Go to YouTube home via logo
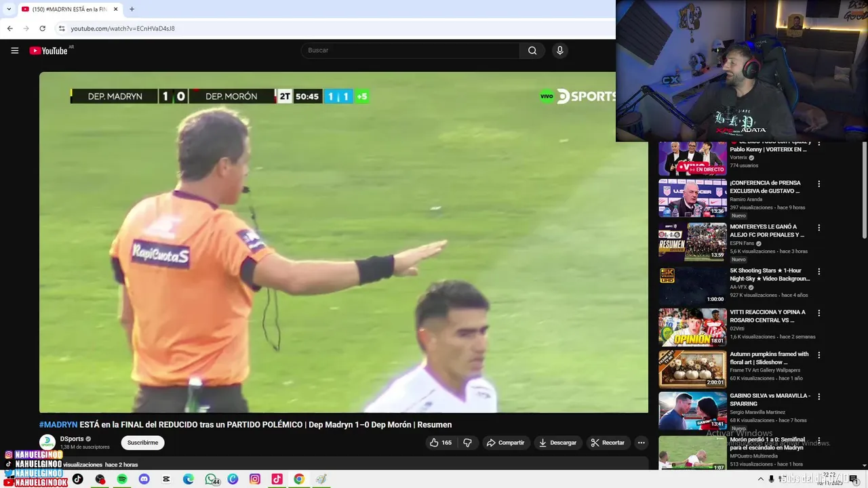This screenshot has height=488, width=868. click(49, 50)
